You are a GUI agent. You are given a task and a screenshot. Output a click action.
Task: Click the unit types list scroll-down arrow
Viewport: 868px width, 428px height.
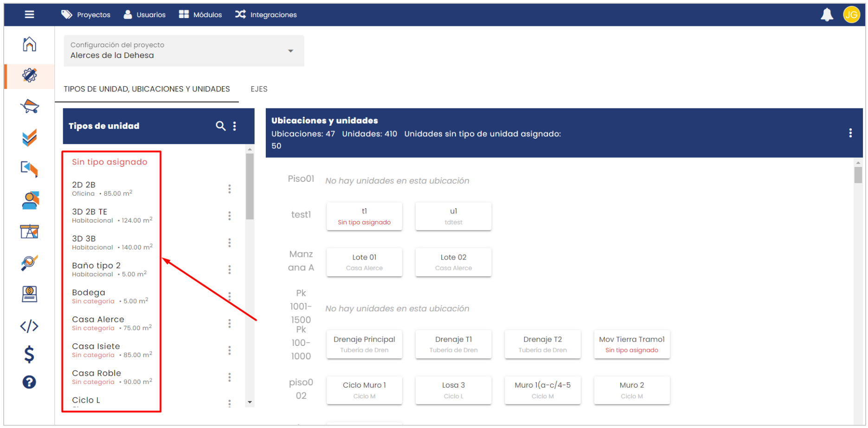point(250,402)
